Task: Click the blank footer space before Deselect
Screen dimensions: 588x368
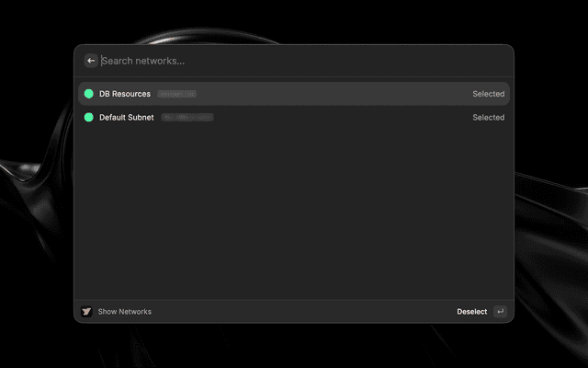Action: pyautogui.click(x=303, y=312)
